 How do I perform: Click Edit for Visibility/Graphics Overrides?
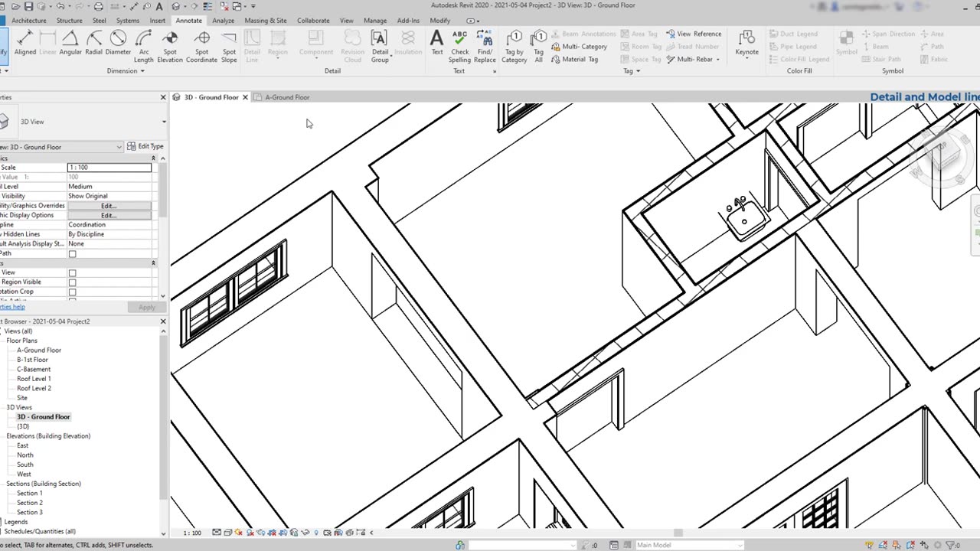pos(109,206)
